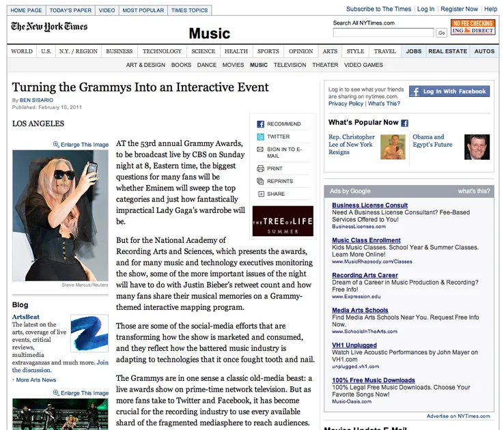
Task: Click Subscribe to The Times link
Action: 378,9
